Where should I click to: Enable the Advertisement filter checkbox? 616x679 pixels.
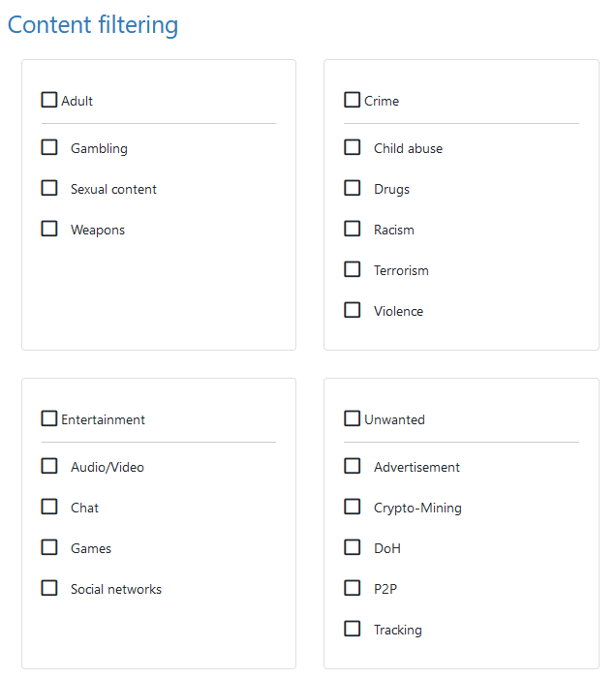tap(353, 466)
